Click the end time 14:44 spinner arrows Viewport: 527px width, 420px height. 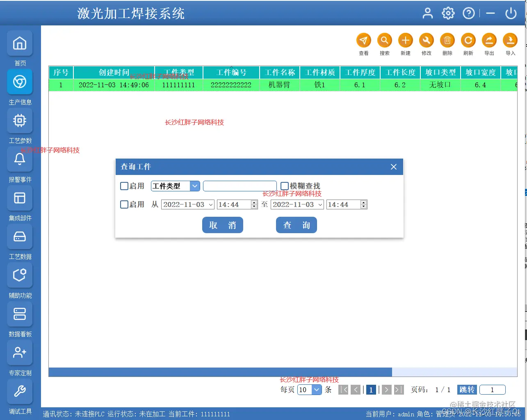click(x=363, y=204)
